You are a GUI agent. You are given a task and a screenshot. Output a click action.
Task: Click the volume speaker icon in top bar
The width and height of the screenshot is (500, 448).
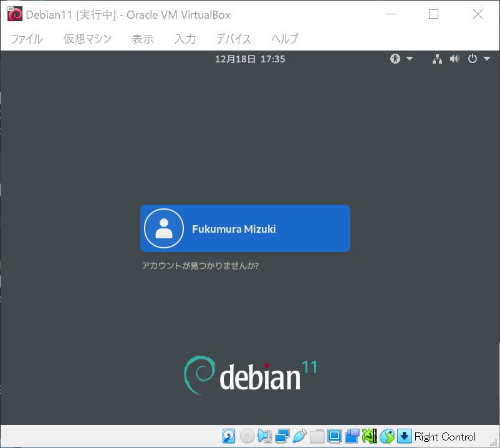[x=454, y=59]
